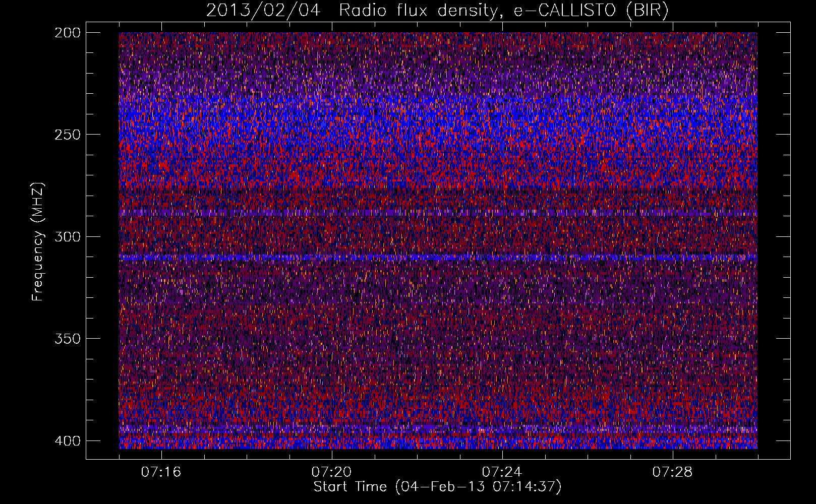Click the 200 frequency tick label
Viewport: 816px width, 504px height.
pyautogui.click(x=67, y=33)
